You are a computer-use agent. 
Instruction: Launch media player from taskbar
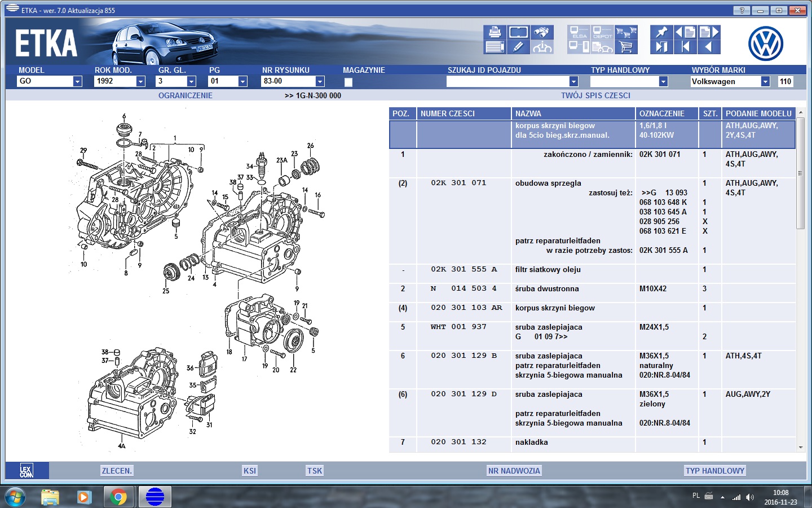(x=84, y=497)
